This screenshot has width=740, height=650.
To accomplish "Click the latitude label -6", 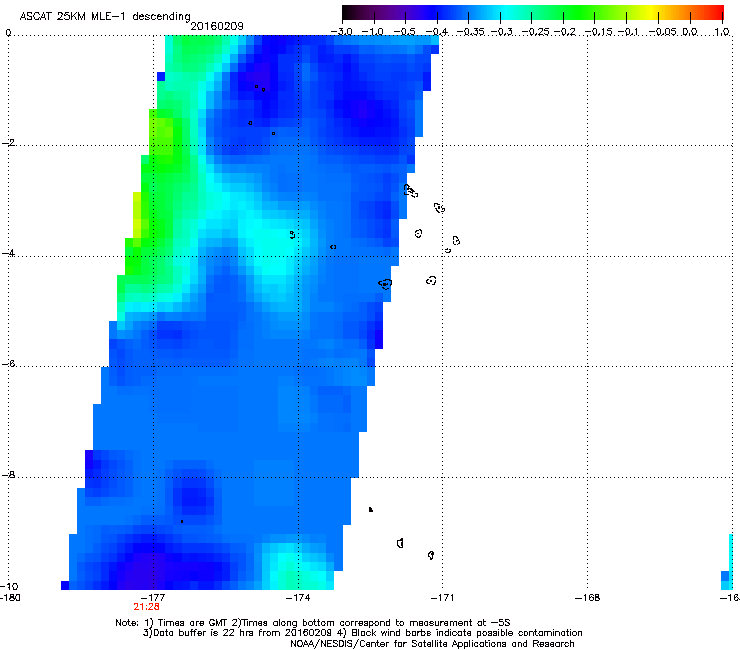I will click(x=9, y=364).
